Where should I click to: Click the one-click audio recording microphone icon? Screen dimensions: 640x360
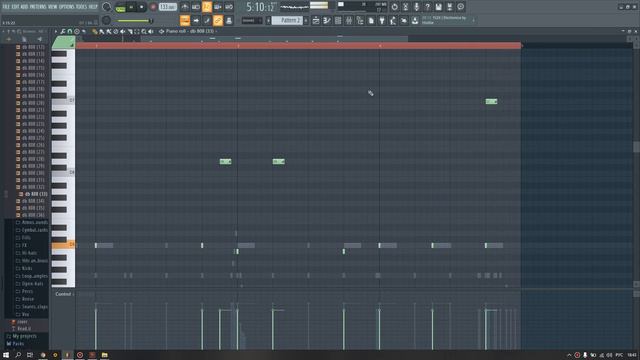click(x=416, y=7)
